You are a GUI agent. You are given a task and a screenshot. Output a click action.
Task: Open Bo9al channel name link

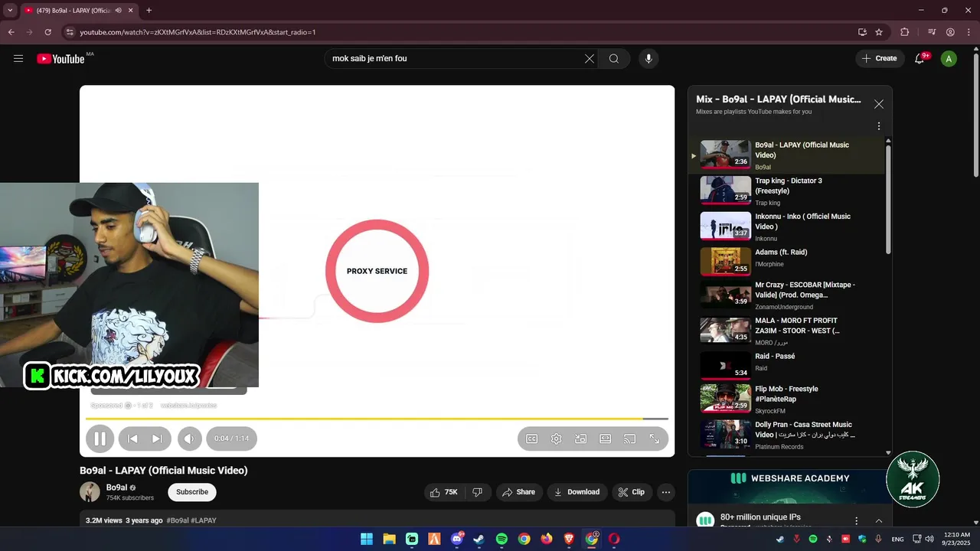pos(116,487)
